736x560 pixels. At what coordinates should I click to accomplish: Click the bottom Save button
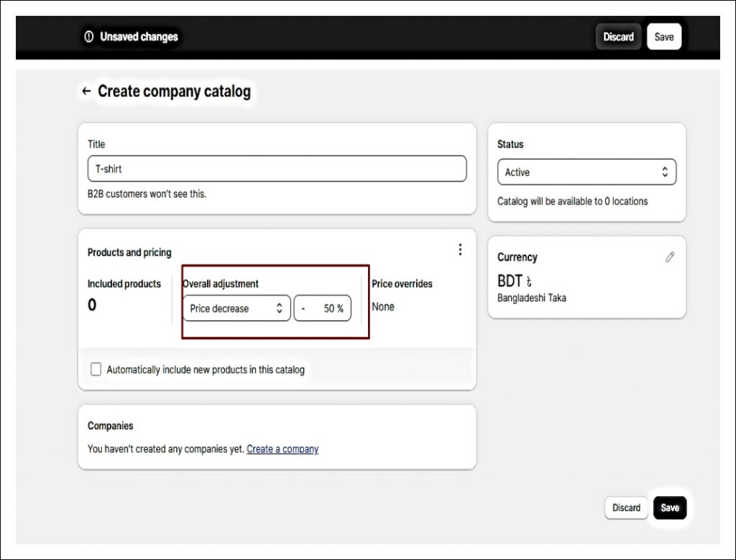[x=669, y=508]
